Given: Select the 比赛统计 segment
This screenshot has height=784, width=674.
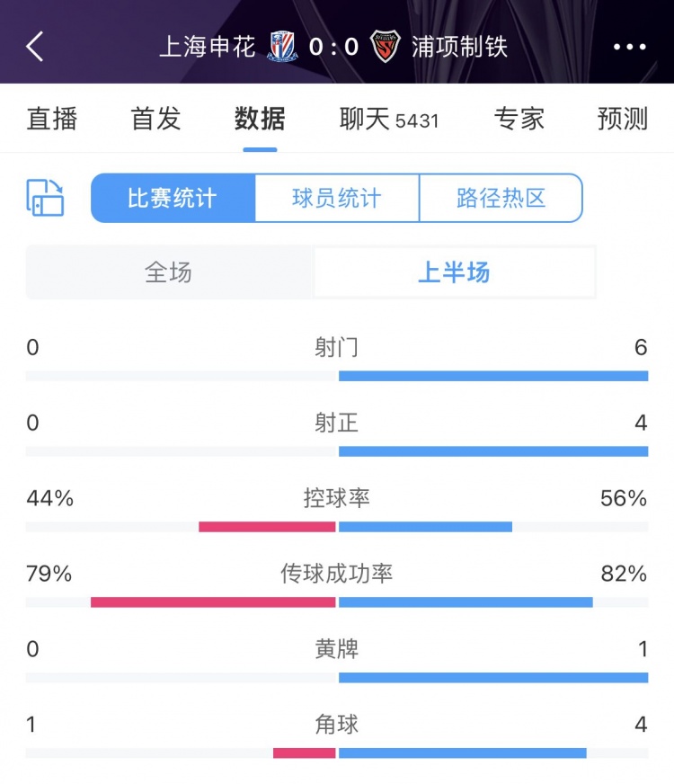Looking at the screenshot, I should click(x=173, y=198).
